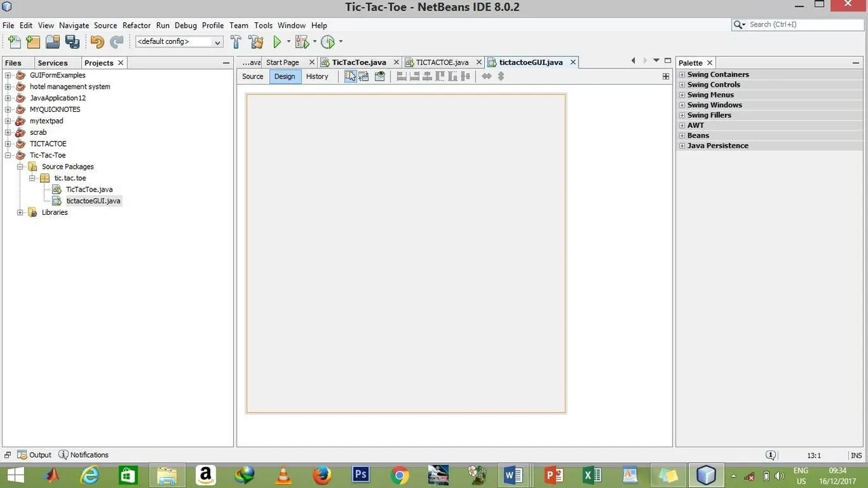Open the File menu
This screenshot has height=488, width=868.
(x=8, y=25)
